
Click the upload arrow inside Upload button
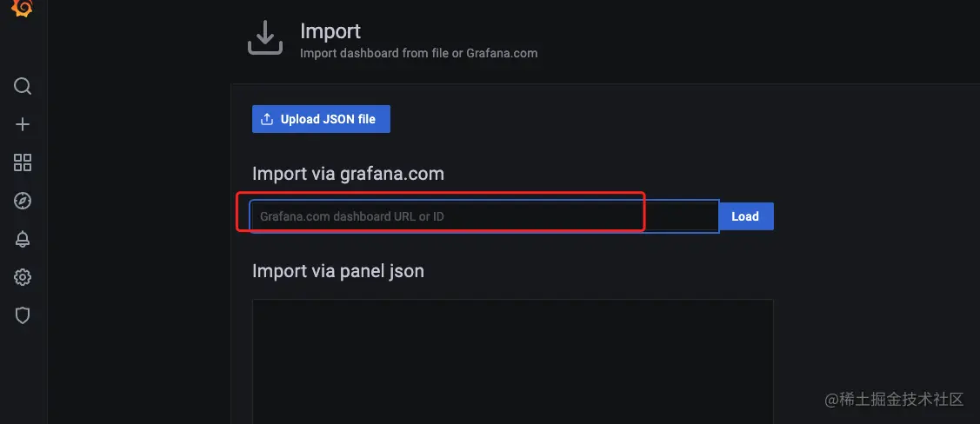point(267,119)
